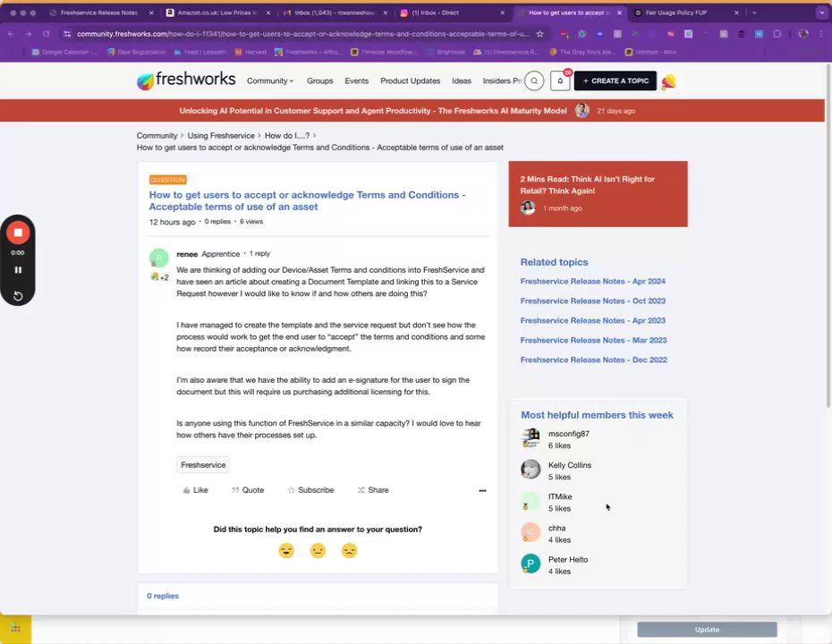Open the post's three-dot more options menu
This screenshot has width=832, height=644.
pyautogui.click(x=482, y=491)
